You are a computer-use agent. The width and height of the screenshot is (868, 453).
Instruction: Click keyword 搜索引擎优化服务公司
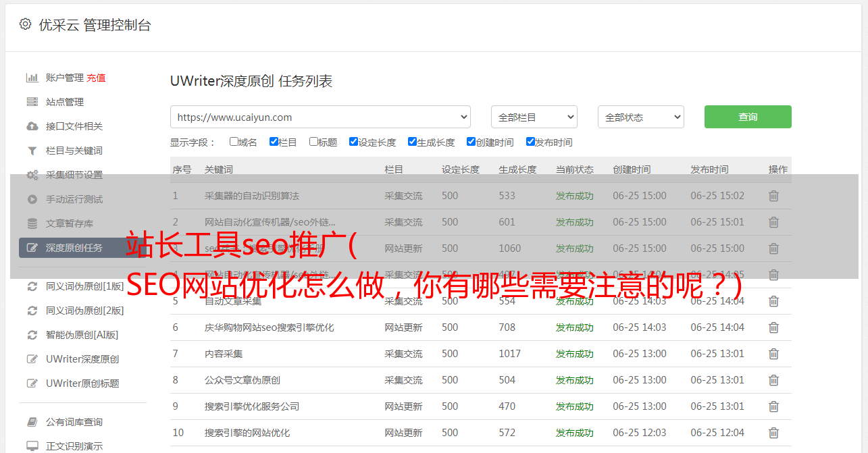pyautogui.click(x=252, y=406)
